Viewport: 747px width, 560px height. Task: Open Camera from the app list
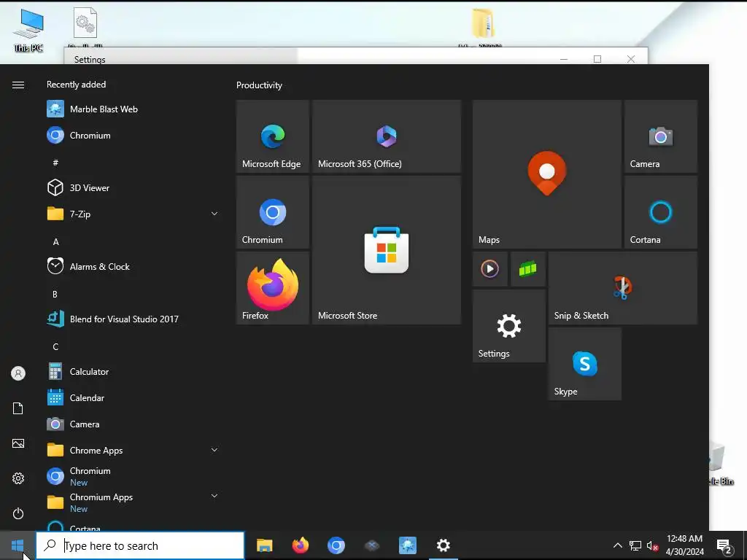pyautogui.click(x=133, y=424)
